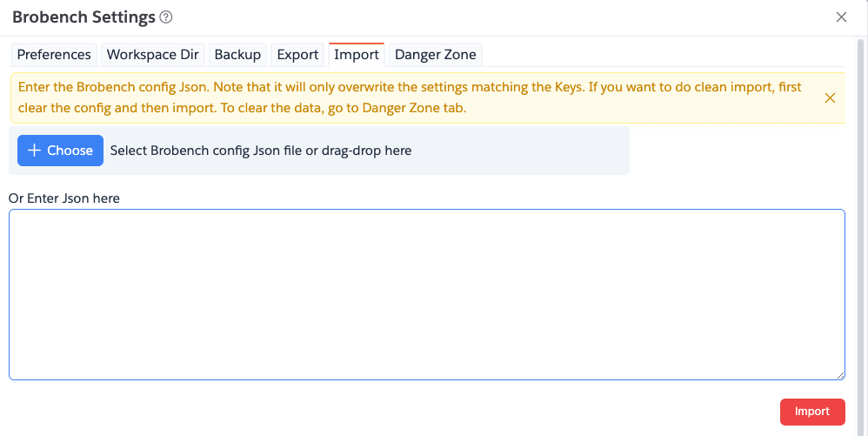The height and width of the screenshot is (436, 868).
Task: Click the 'Or Enter Json here' label
Action: (x=64, y=198)
